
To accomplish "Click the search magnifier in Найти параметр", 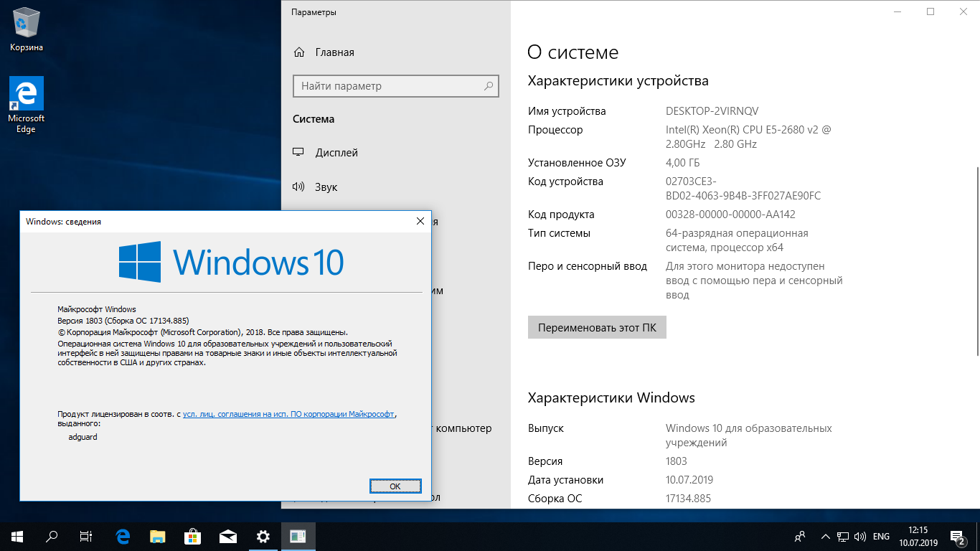I will [489, 86].
